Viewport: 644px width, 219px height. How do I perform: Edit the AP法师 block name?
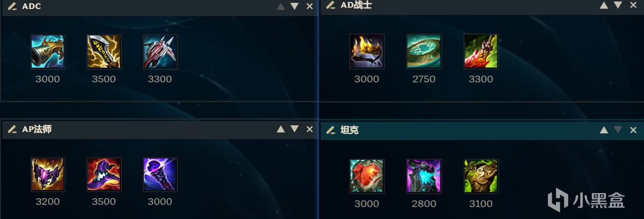tap(12, 129)
